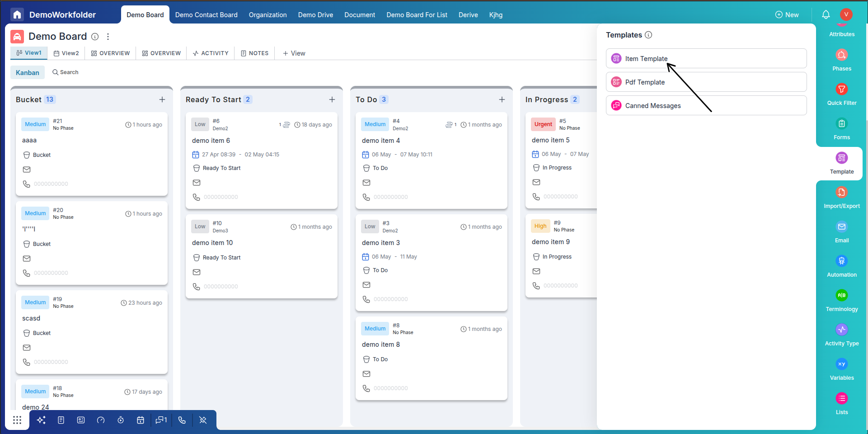Open the home icon beside DemoWorkfolder
Viewport: 868px width, 434px height.
pyautogui.click(x=17, y=14)
